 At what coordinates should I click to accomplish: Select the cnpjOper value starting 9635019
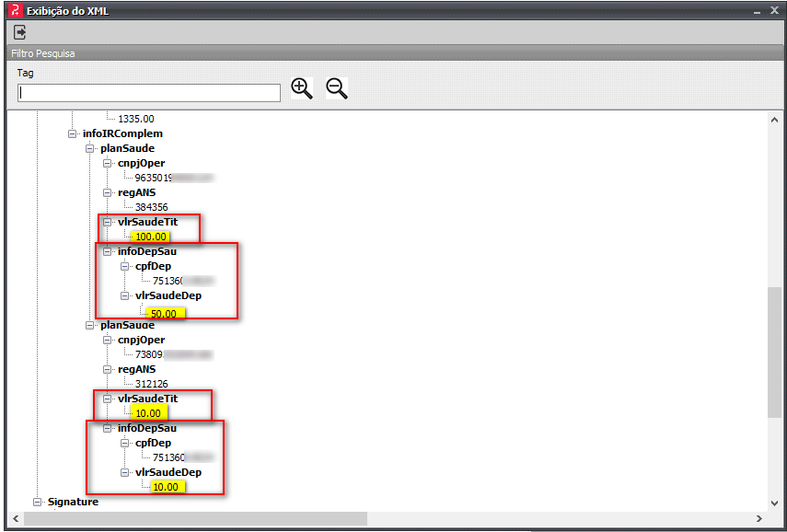(x=175, y=179)
